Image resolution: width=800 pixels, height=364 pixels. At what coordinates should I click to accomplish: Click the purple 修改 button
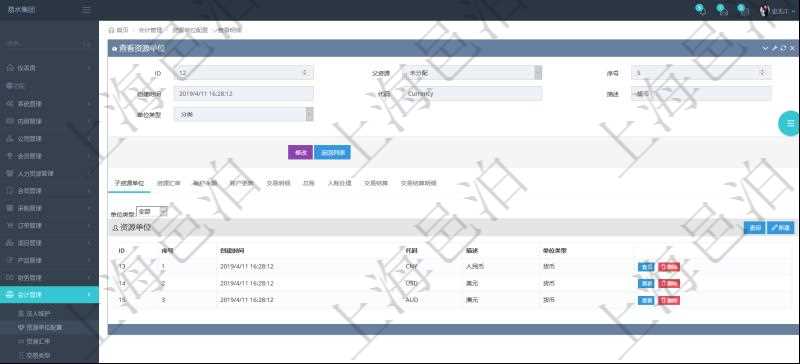pyautogui.click(x=300, y=152)
